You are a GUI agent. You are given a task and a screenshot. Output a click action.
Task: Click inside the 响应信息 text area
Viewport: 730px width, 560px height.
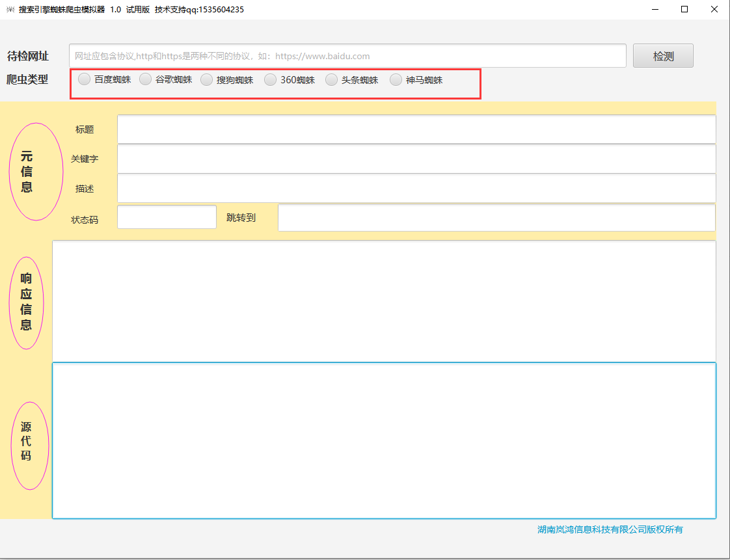click(384, 300)
